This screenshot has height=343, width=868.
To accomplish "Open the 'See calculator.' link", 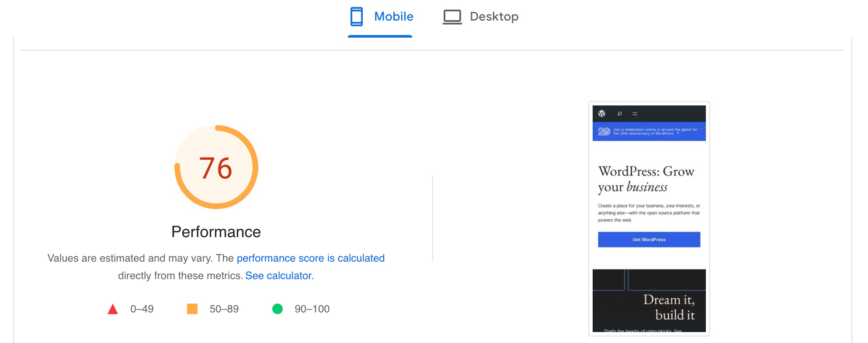I will coord(279,276).
